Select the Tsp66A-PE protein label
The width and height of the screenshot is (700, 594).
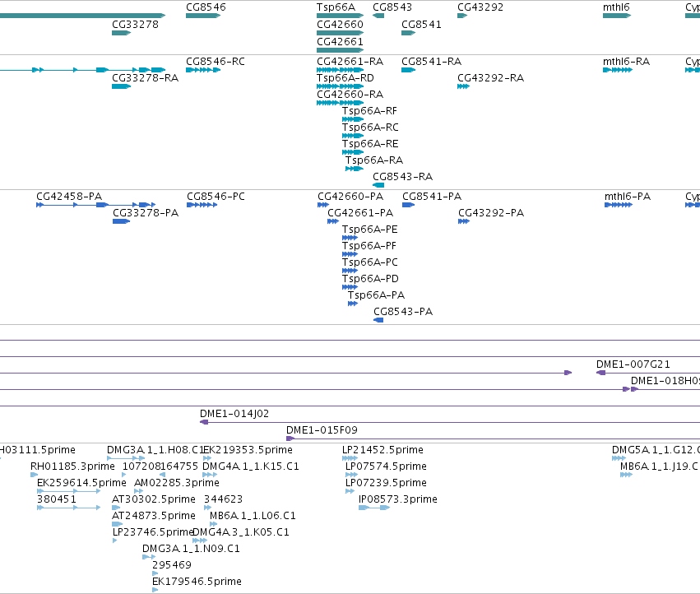[x=369, y=229]
